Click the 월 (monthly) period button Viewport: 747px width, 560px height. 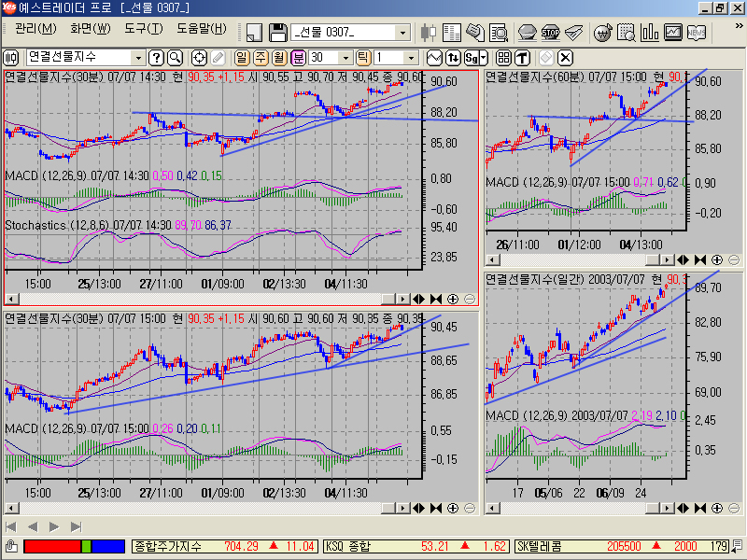coord(280,57)
